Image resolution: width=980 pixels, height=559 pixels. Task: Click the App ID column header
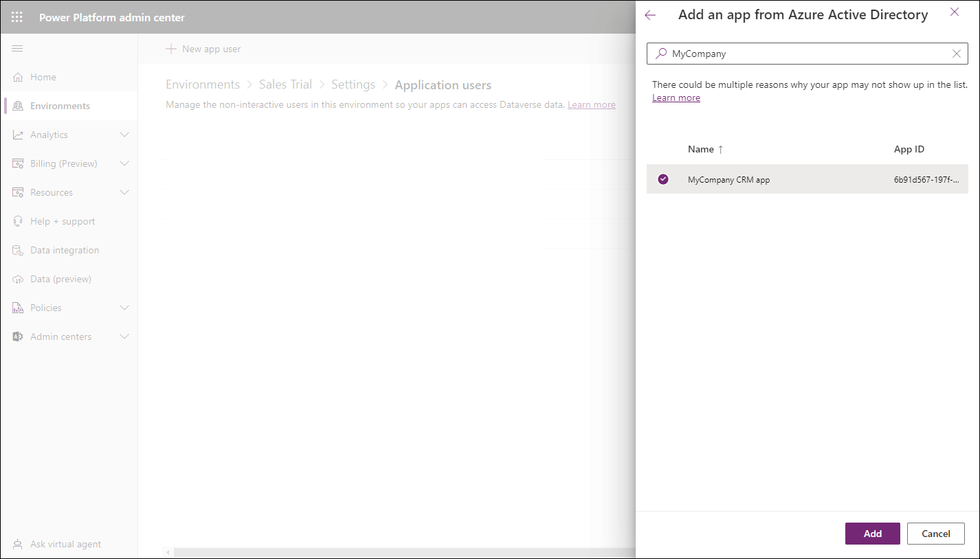coord(909,149)
